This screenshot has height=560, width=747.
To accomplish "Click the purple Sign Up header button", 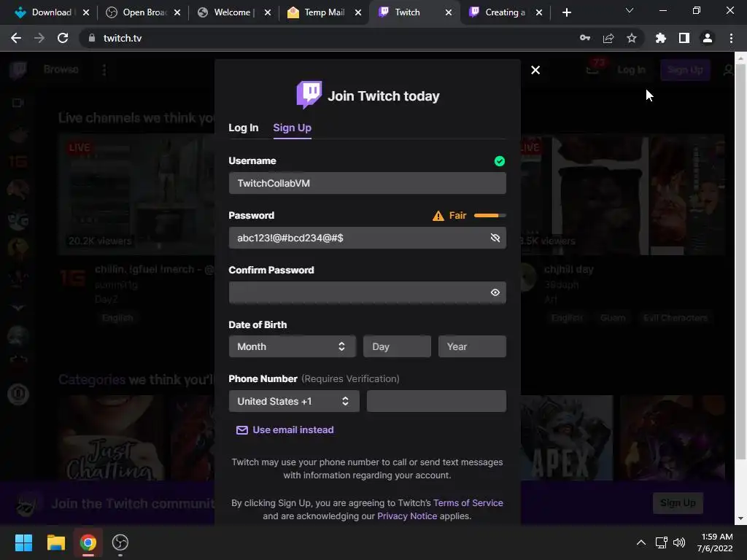I will pyautogui.click(x=685, y=70).
